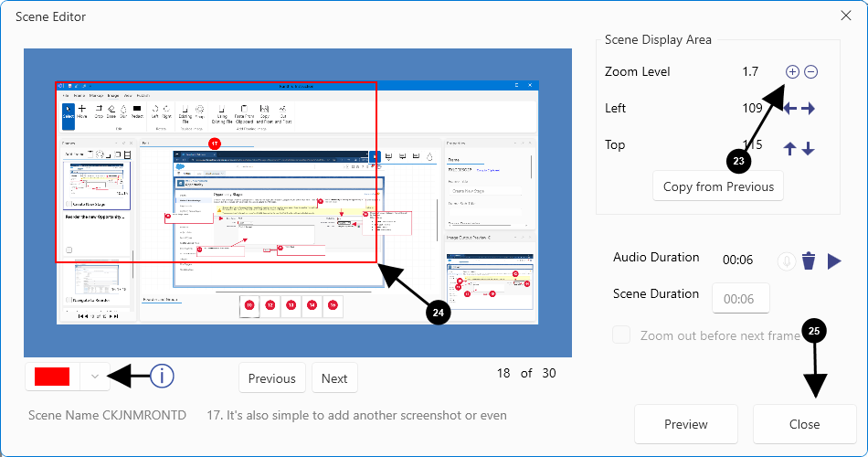
Task: Move display area up with up arrow
Action: [x=790, y=148]
